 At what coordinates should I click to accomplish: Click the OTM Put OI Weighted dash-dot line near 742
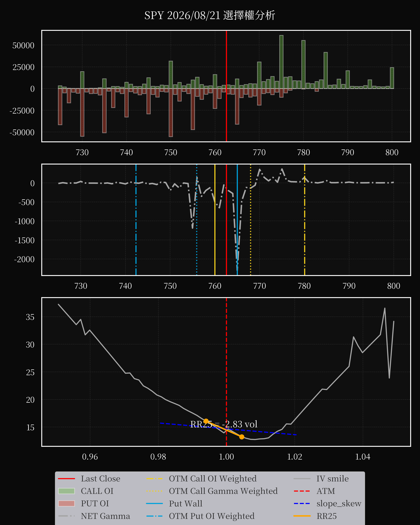tap(136, 220)
